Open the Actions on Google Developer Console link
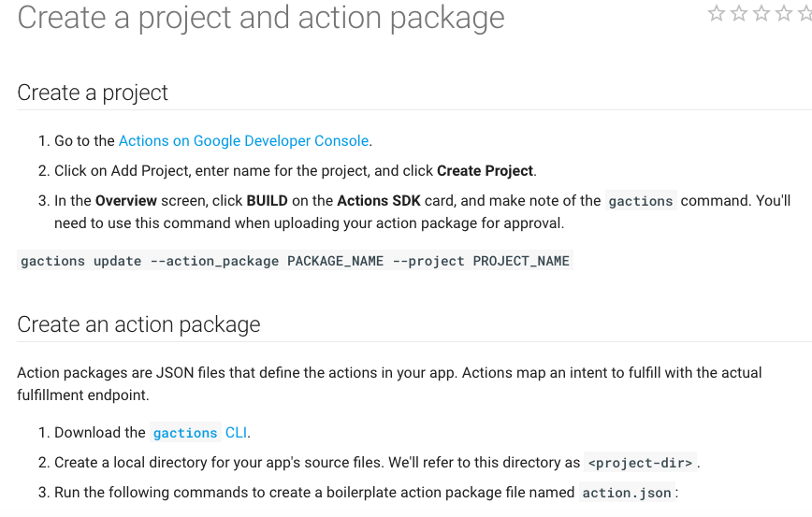Screen dimensions: 812x517 pos(243,141)
